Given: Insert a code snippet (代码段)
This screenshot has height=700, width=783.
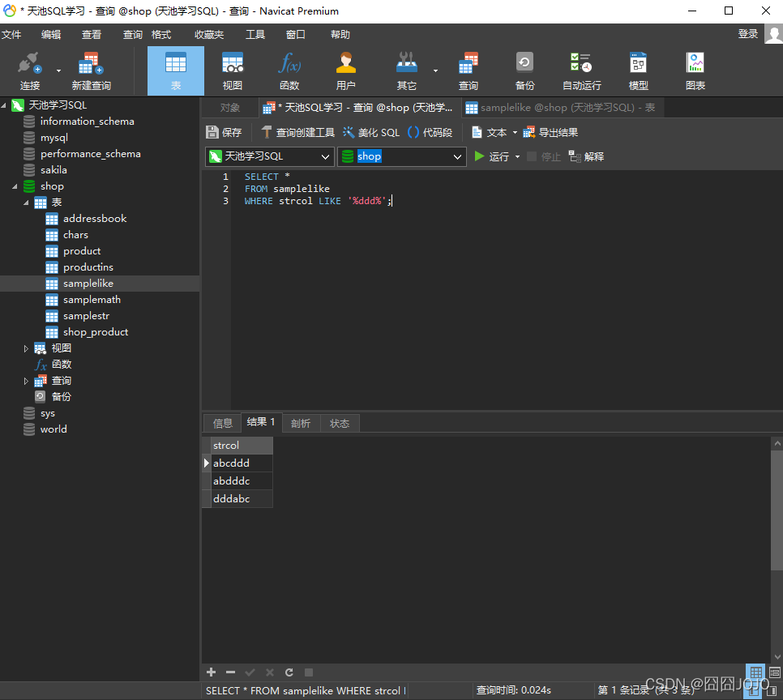Looking at the screenshot, I should click(x=430, y=132).
